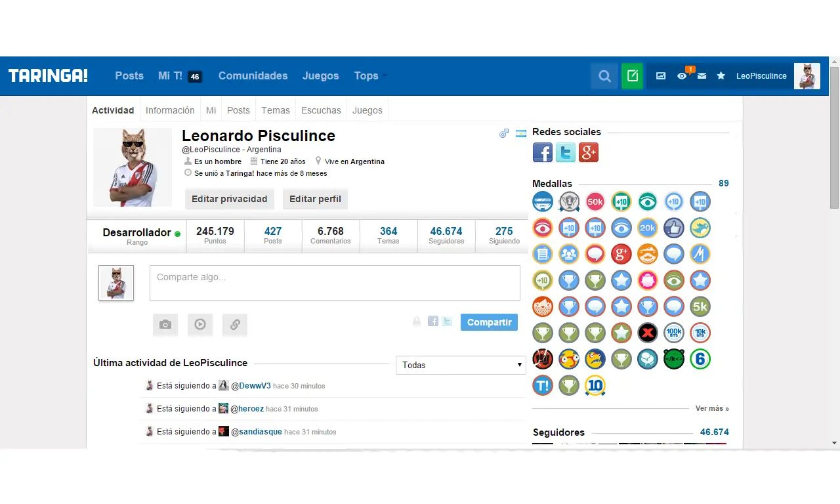Open the Facebook icon under Redes sociales

coord(543,152)
